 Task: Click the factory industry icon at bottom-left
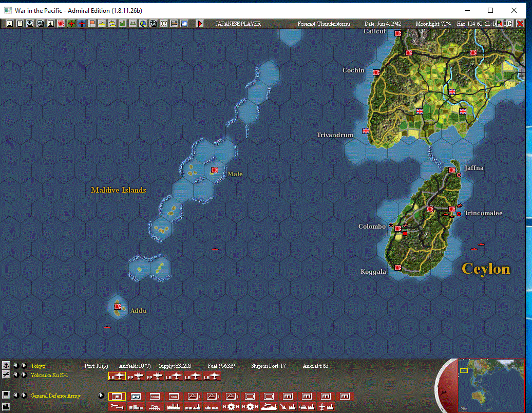(6, 406)
